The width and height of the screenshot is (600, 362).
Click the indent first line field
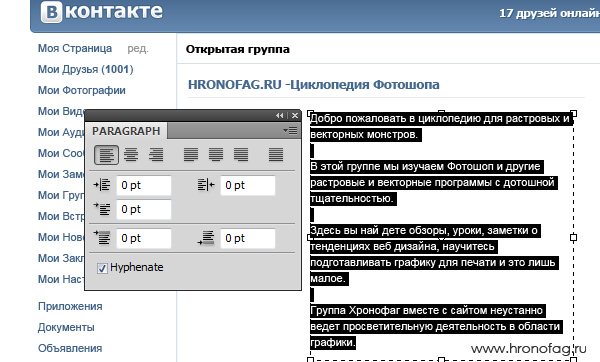(x=143, y=209)
